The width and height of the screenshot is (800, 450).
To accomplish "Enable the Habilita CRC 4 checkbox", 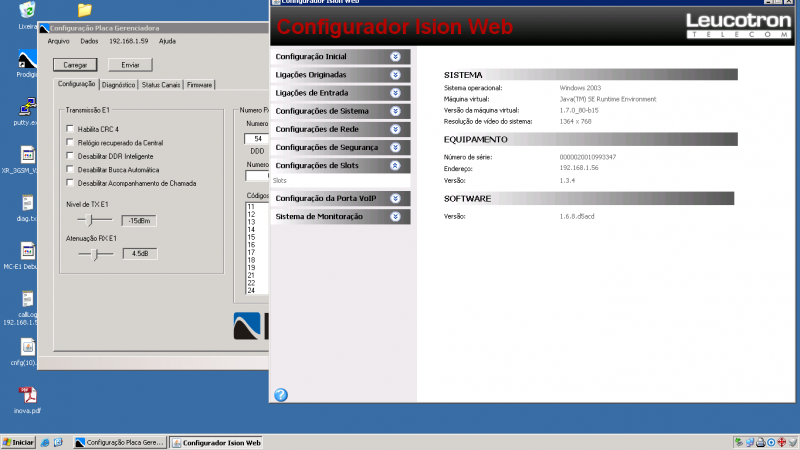I will click(x=70, y=129).
